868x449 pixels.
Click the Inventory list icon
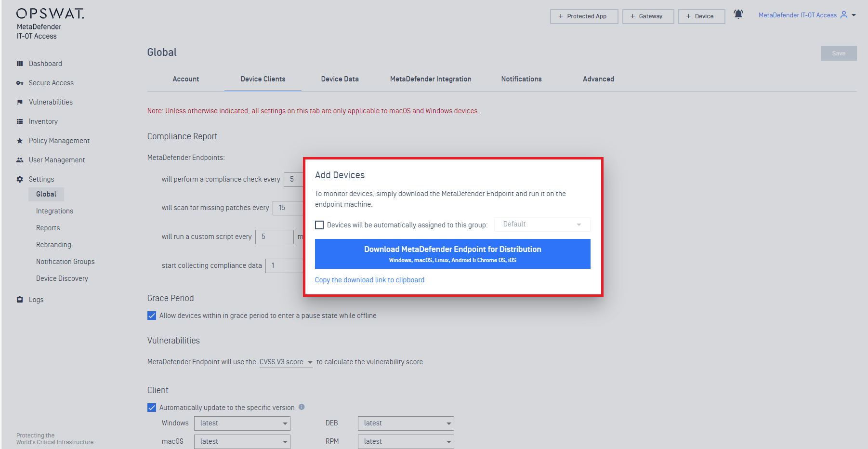point(20,121)
